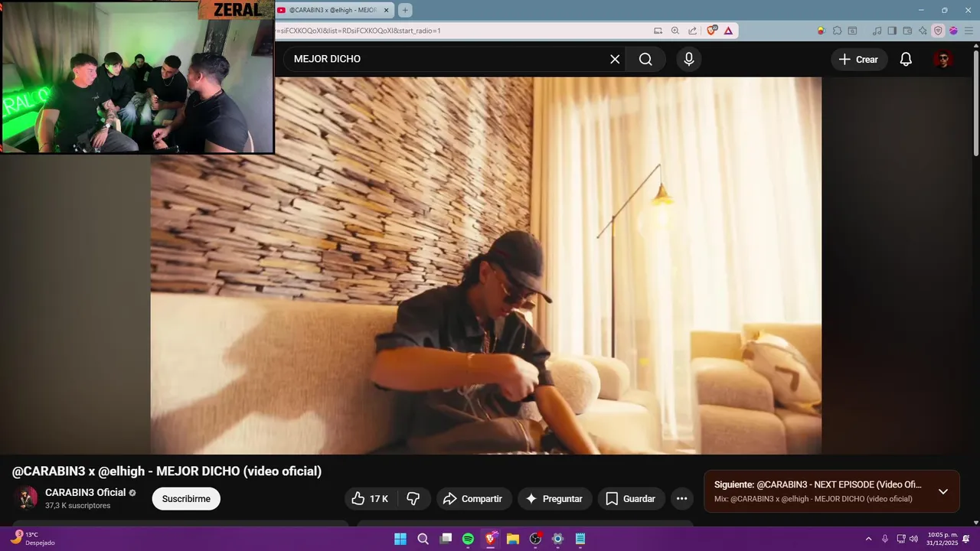Open Spotify from the taskbar
Viewport: 980px width, 551px height.
468,539
